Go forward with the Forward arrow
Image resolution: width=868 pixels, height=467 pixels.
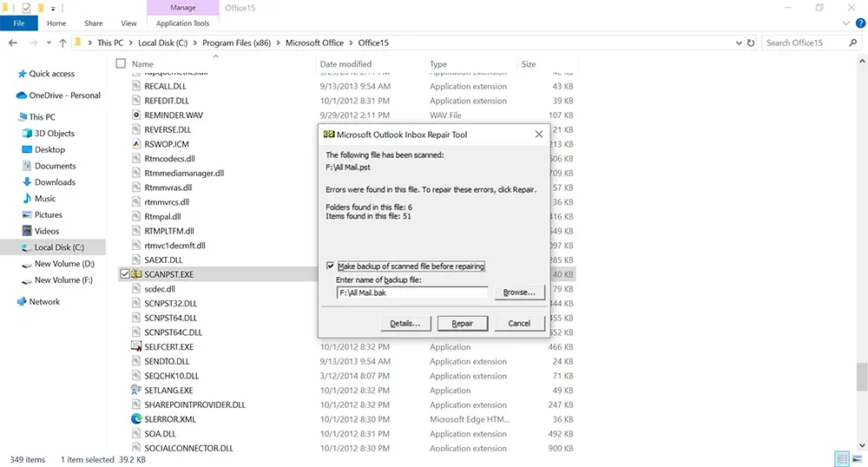(x=33, y=43)
